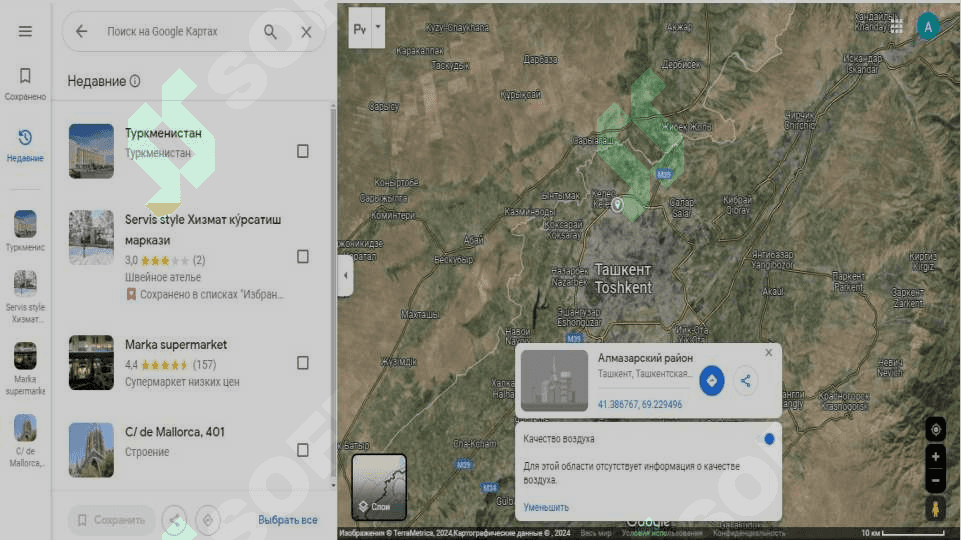Open Marka supermarke sidebar shortcut

click(x=25, y=368)
